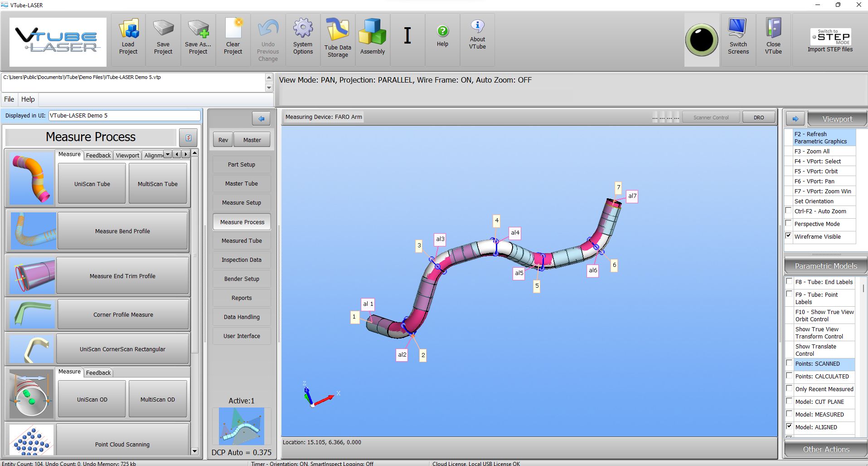Click the Displayed in UI name field

(x=124, y=116)
